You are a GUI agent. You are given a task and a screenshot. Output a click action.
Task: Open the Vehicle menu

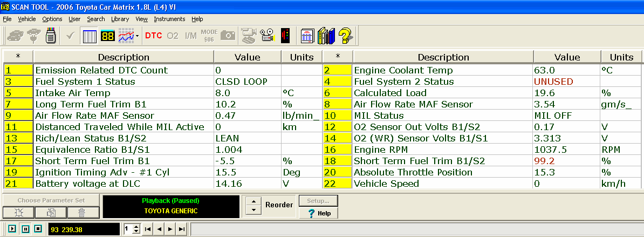pyautogui.click(x=26, y=19)
